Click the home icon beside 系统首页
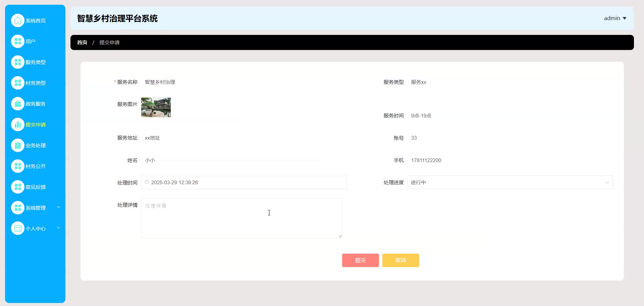This screenshot has height=306, width=644. tap(18, 20)
